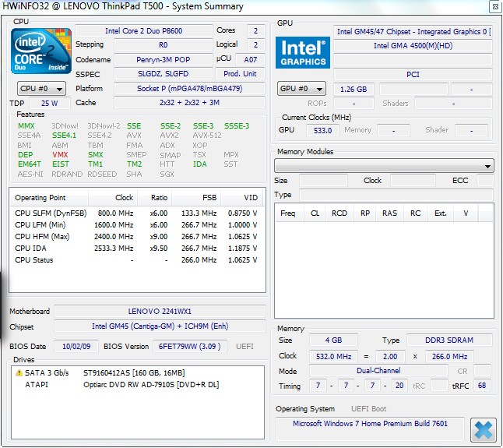Click the tRFC value 68

pyautogui.click(x=482, y=386)
